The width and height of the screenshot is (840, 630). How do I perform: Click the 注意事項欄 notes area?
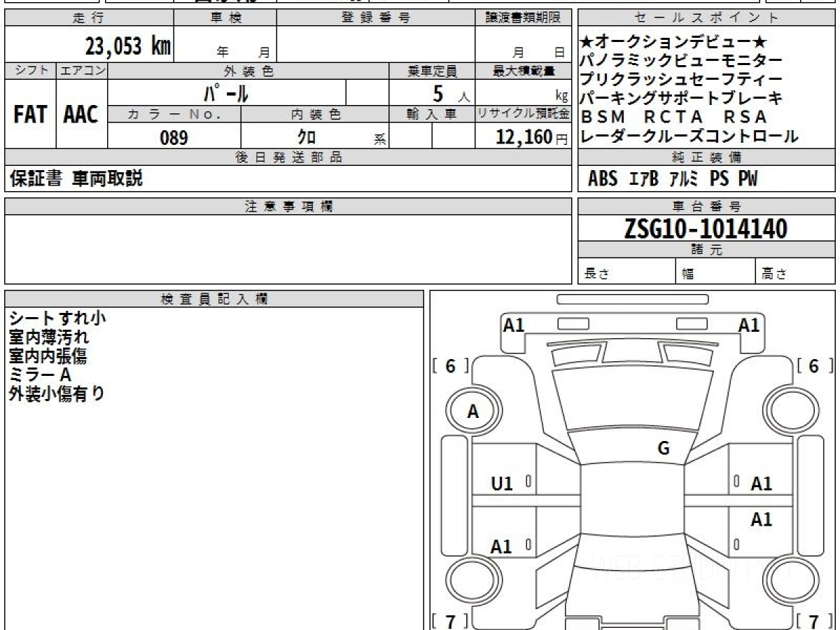pyautogui.click(x=288, y=249)
